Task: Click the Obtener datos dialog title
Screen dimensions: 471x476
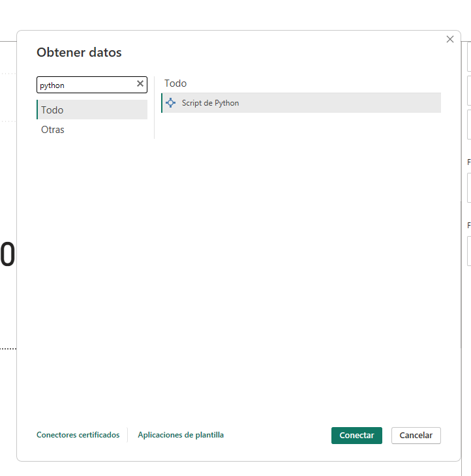Action: coord(79,53)
